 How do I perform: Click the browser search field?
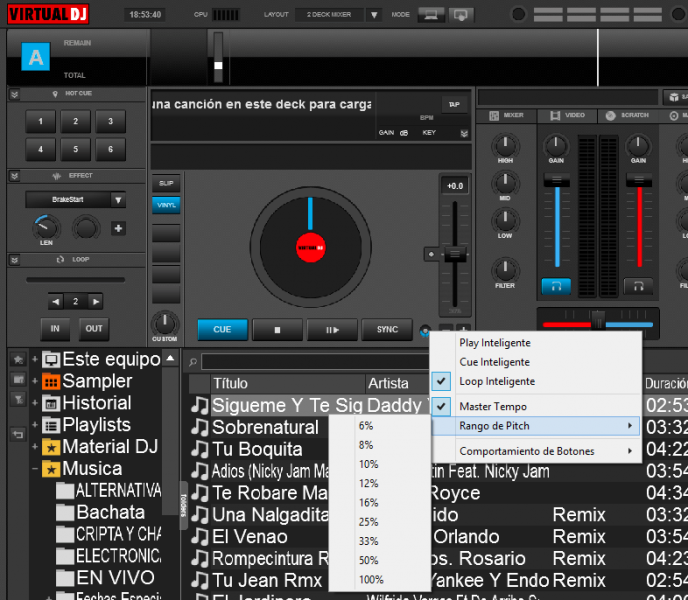point(315,362)
